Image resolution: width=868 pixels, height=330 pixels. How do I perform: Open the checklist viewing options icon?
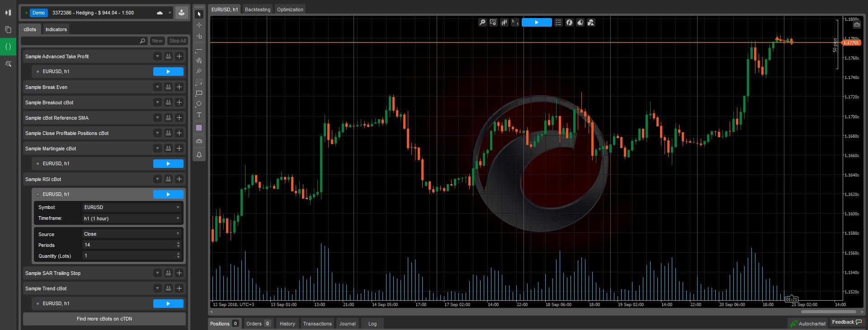pyautogui.click(x=558, y=22)
